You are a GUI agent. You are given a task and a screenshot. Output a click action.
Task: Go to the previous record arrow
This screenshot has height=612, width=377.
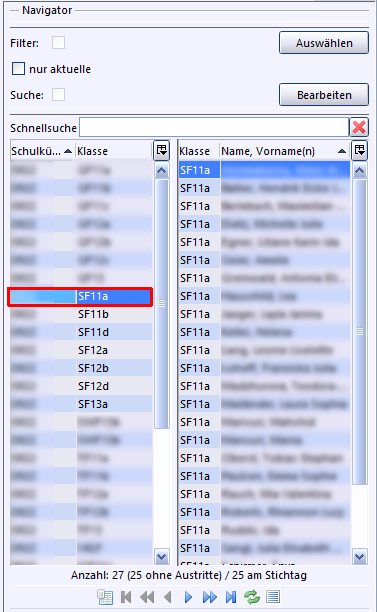[x=168, y=597]
